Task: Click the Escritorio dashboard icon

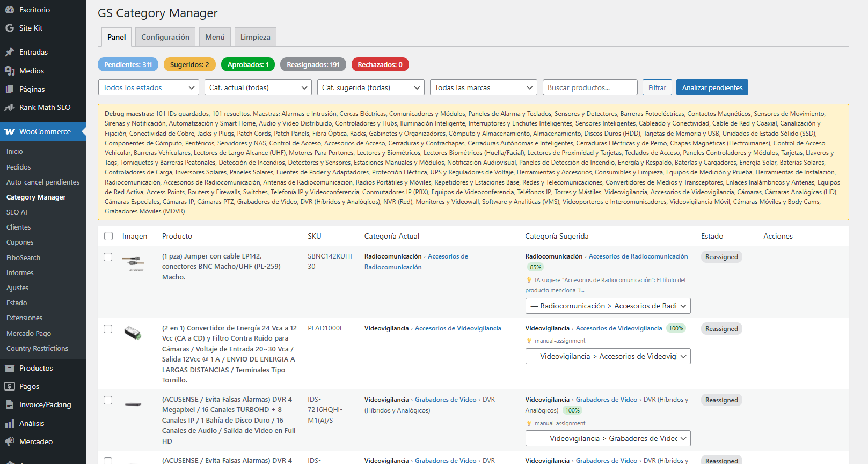Action: tap(10, 10)
